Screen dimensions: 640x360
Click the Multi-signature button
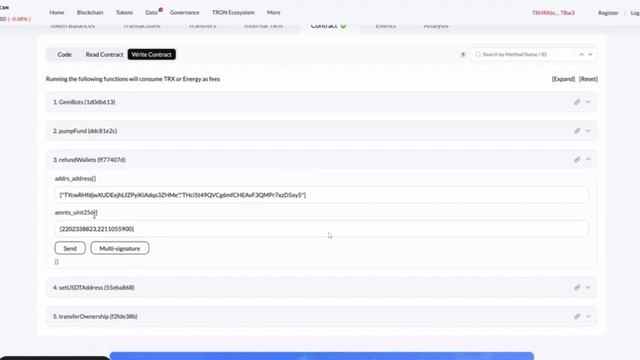(x=120, y=248)
